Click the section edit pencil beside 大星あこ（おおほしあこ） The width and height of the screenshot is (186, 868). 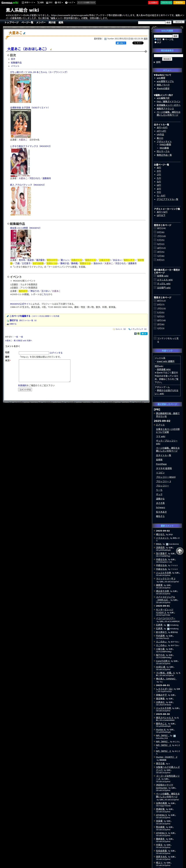click(51, 49)
